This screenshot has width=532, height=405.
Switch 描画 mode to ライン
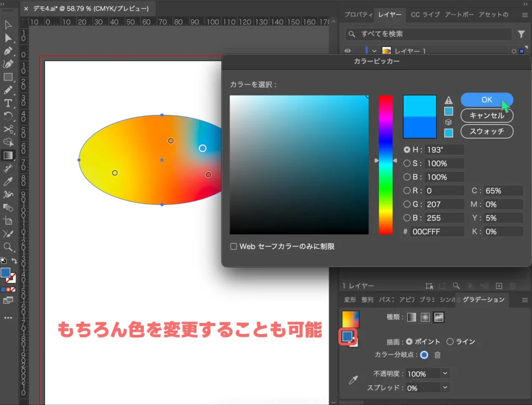pyautogui.click(x=450, y=341)
